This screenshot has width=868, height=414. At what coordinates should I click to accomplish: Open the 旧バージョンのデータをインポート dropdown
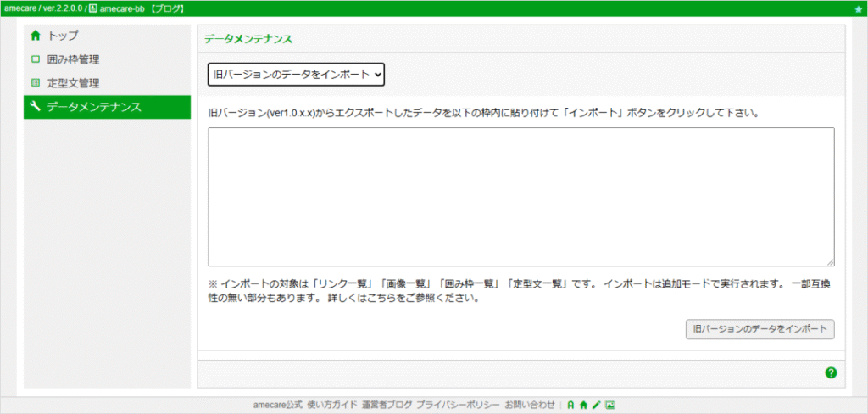coord(296,75)
